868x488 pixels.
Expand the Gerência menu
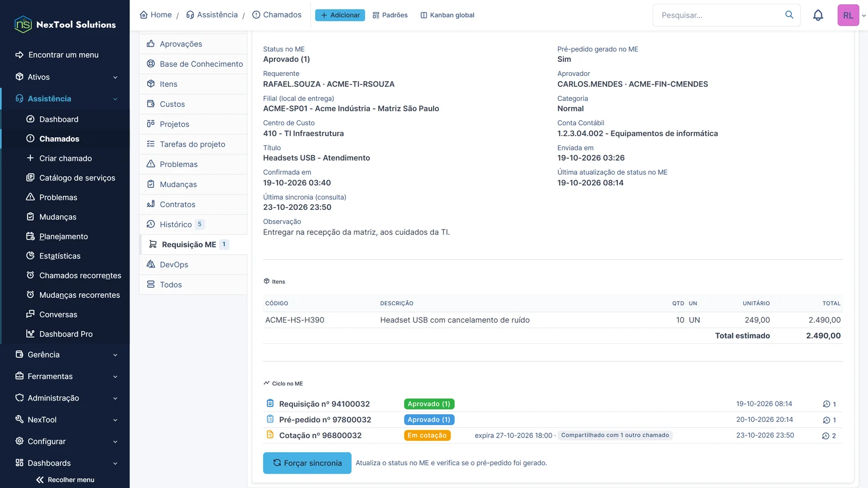click(x=65, y=355)
